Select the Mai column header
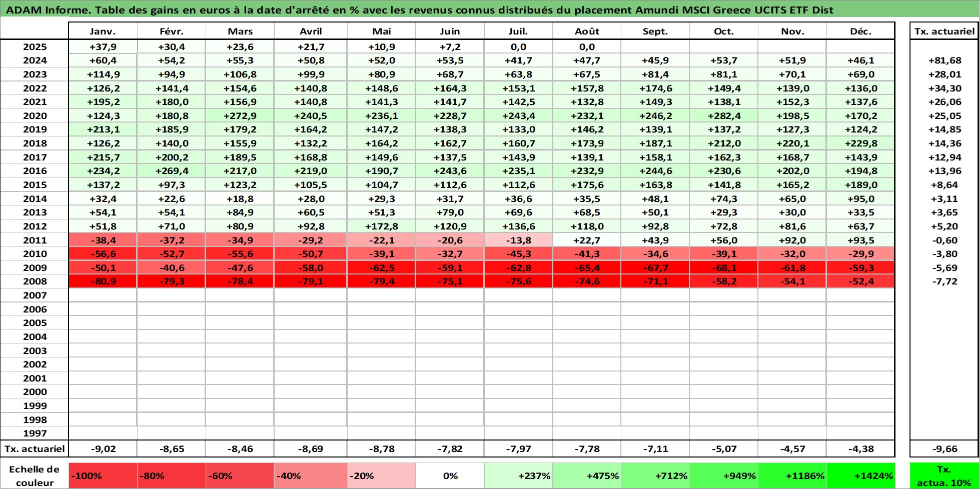Viewport: 980px width, 489px height. [x=382, y=31]
